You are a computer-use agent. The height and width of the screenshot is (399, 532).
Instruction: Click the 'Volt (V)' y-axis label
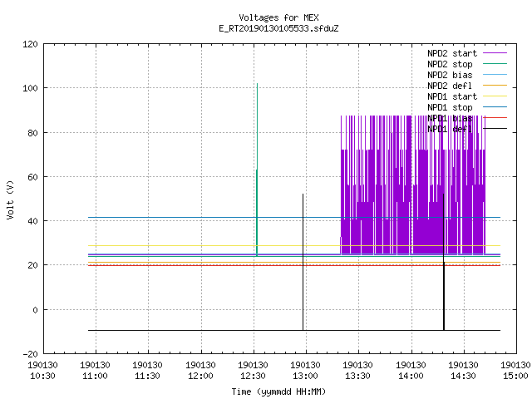[x=10, y=199]
